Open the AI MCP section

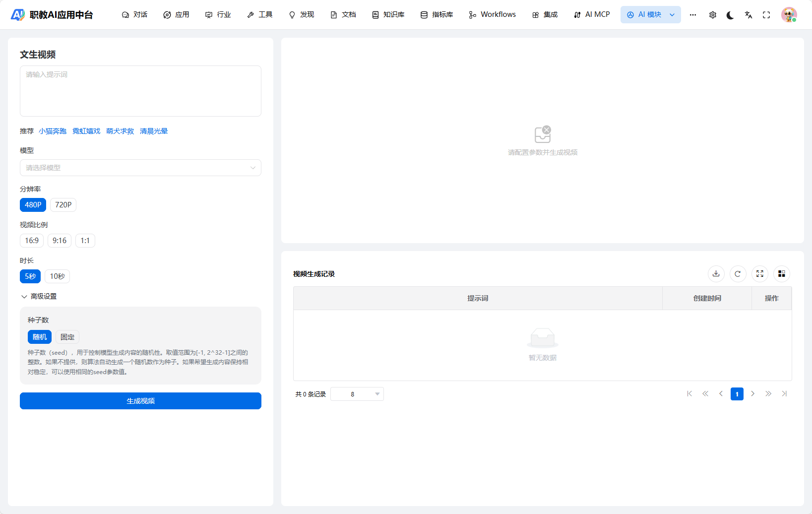592,14
